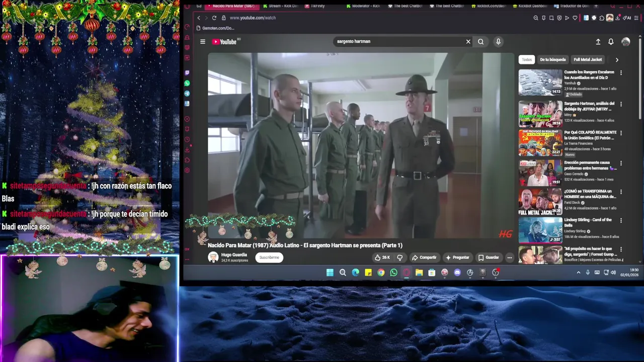Switch to the 'Stream - Kick' tab
Image resolution: width=644 pixels, height=362 pixels.
coord(282,6)
